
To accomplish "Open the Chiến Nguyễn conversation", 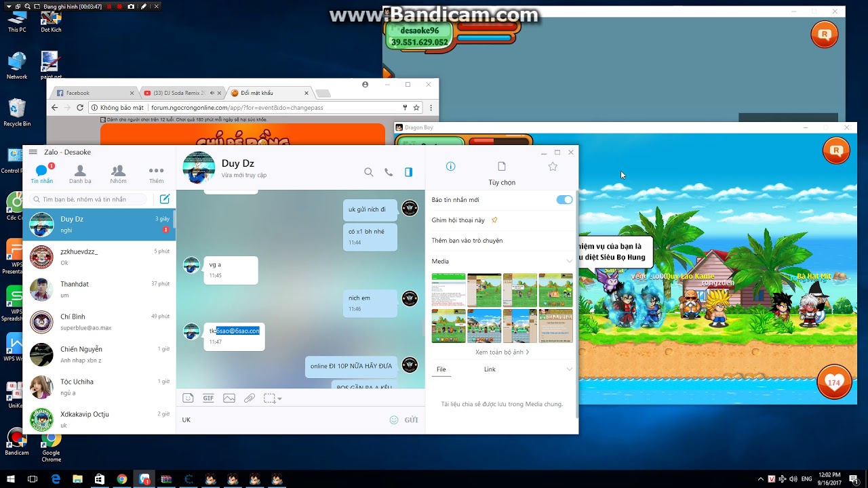I will (99, 355).
